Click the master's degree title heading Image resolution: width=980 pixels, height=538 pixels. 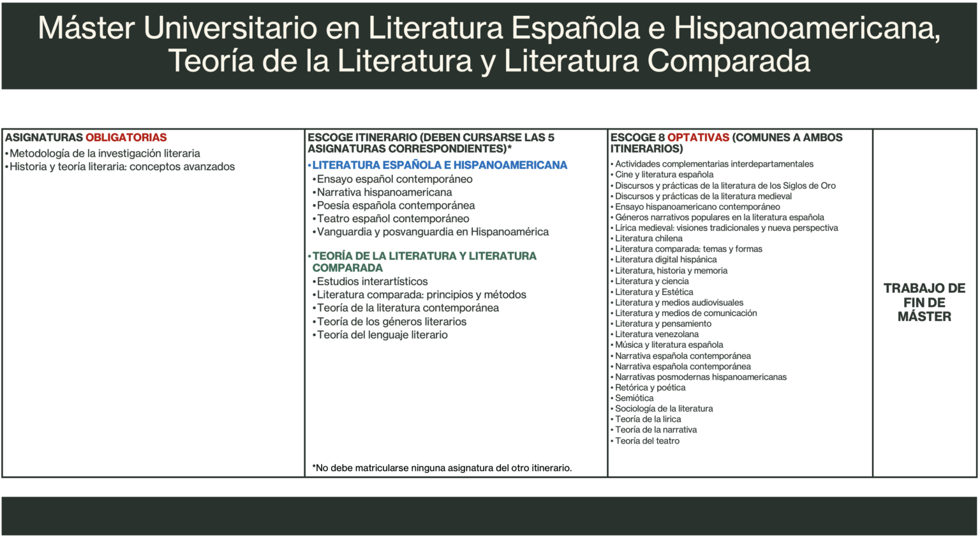coord(489,45)
